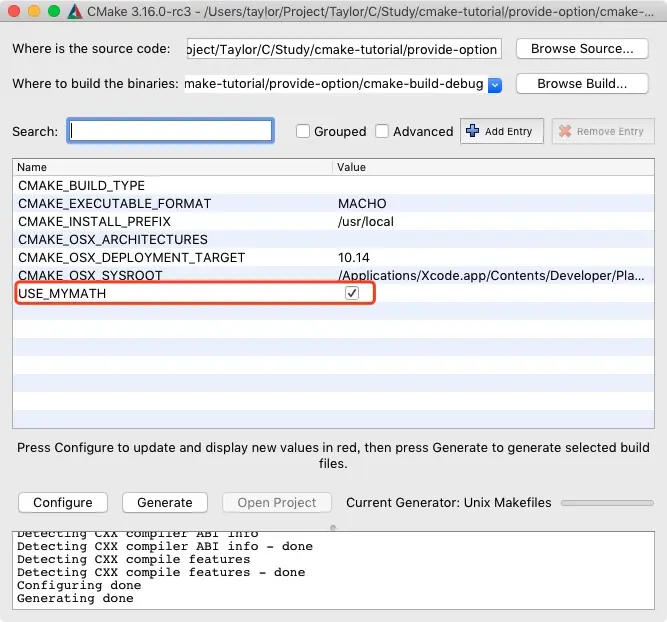Click the source code path field
Viewport: 667px width, 622px height.
tap(344, 49)
